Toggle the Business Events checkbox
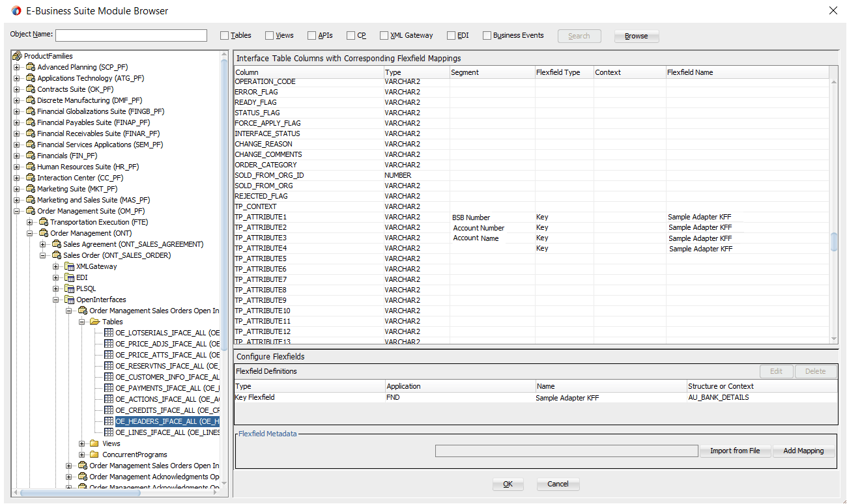 click(487, 36)
